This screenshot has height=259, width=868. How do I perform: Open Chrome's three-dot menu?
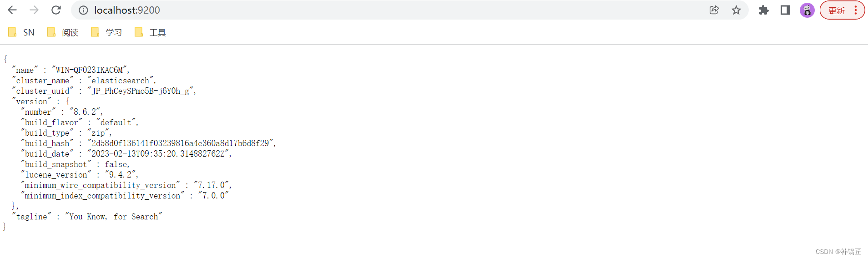click(856, 10)
